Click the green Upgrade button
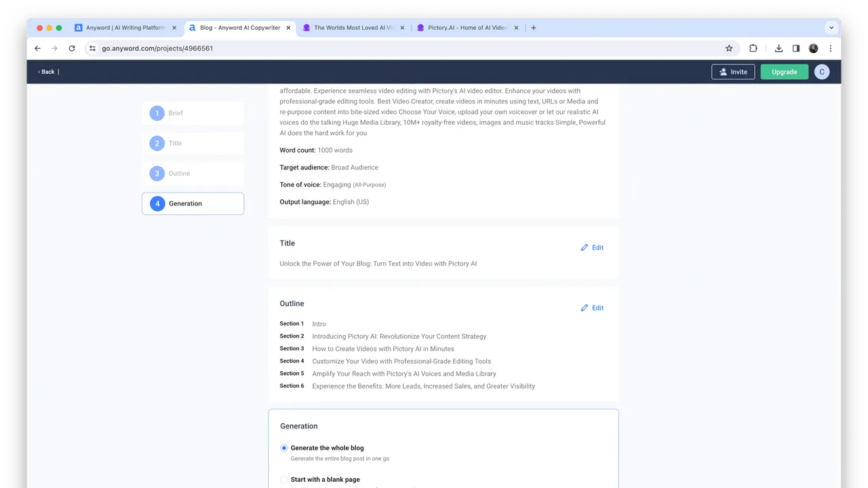This screenshot has height=488, width=868. (x=785, y=72)
